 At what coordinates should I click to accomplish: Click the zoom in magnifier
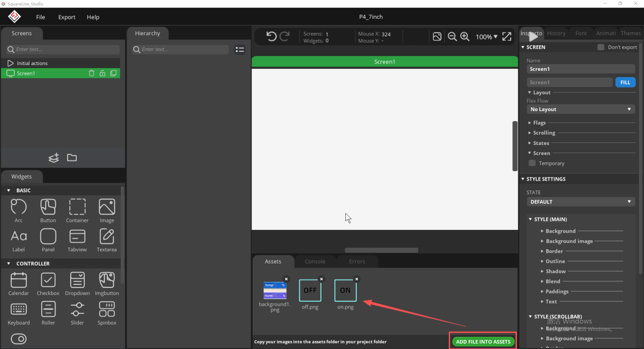click(465, 37)
